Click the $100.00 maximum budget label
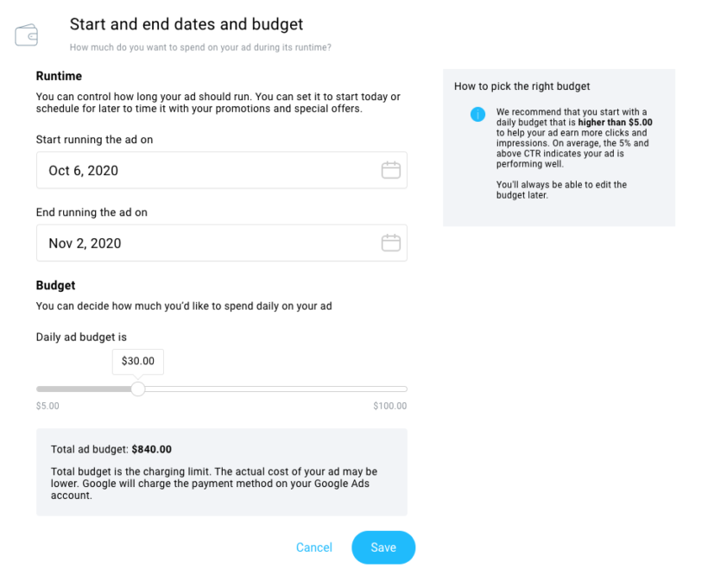 pos(389,406)
